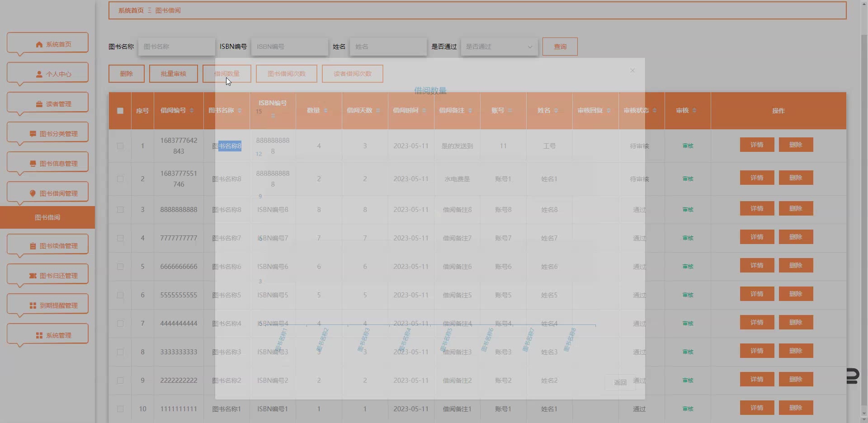Open the 是否通过 dropdown
Viewport: 868px width, 423px height.
499,47
